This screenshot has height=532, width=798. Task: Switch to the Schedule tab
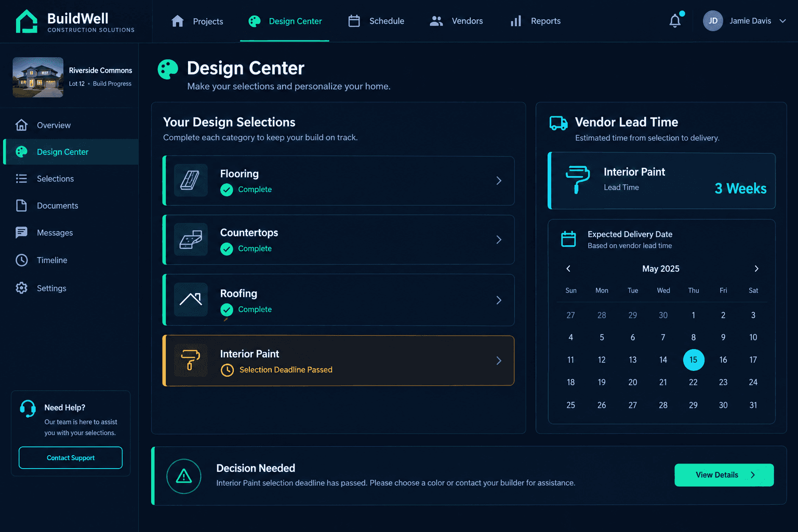pos(376,21)
